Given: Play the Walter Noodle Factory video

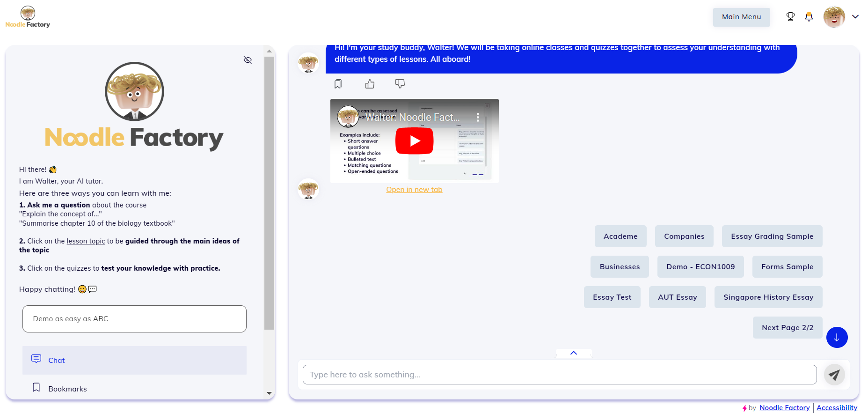Looking at the screenshot, I should click(x=415, y=141).
